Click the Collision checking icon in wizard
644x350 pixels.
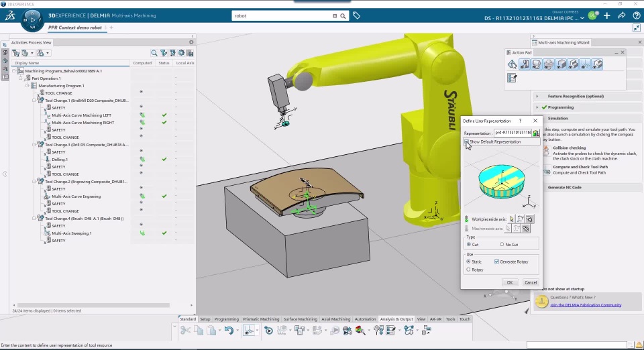pyautogui.click(x=546, y=151)
